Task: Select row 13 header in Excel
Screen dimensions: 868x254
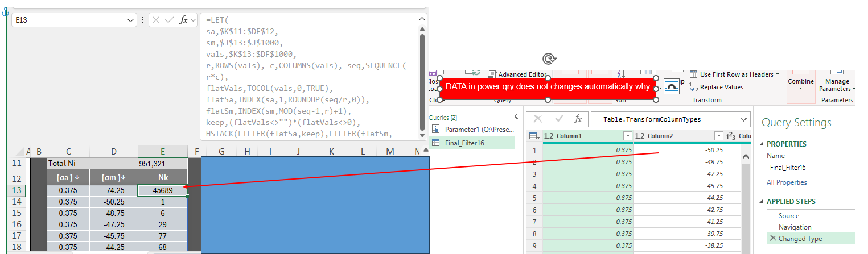Action: pos(17,190)
